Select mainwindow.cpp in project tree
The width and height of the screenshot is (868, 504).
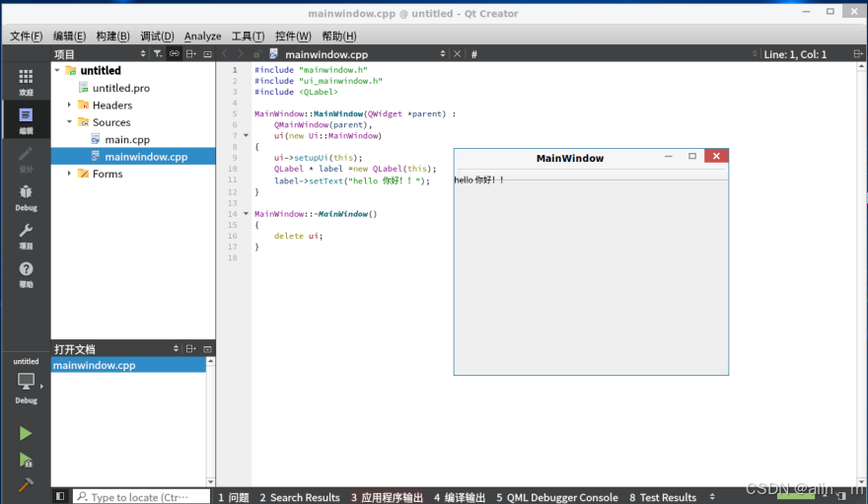133,156
